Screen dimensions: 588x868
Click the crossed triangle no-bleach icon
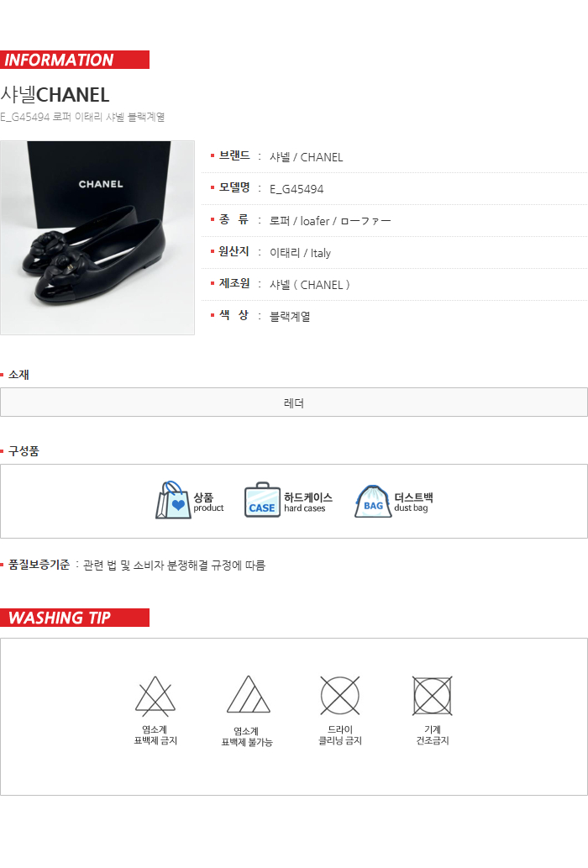(155, 695)
